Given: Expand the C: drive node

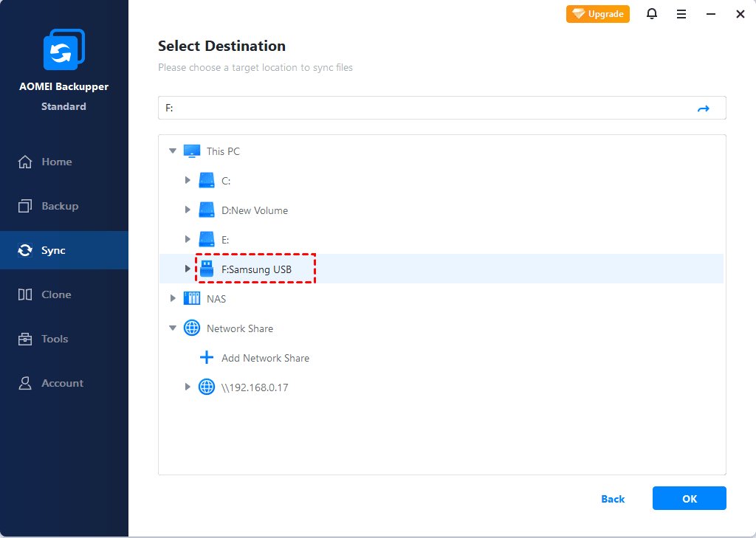Looking at the screenshot, I should pos(188,181).
